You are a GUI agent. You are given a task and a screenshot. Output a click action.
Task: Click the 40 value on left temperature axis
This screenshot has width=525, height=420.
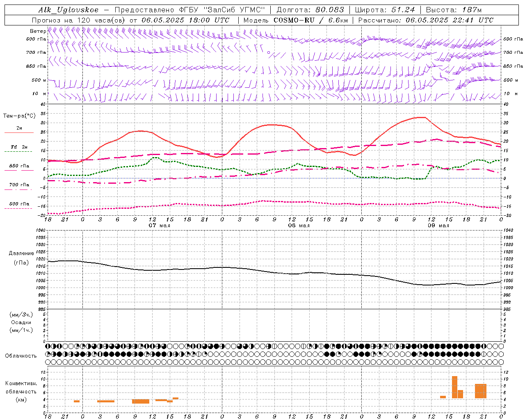click(43, 104)
